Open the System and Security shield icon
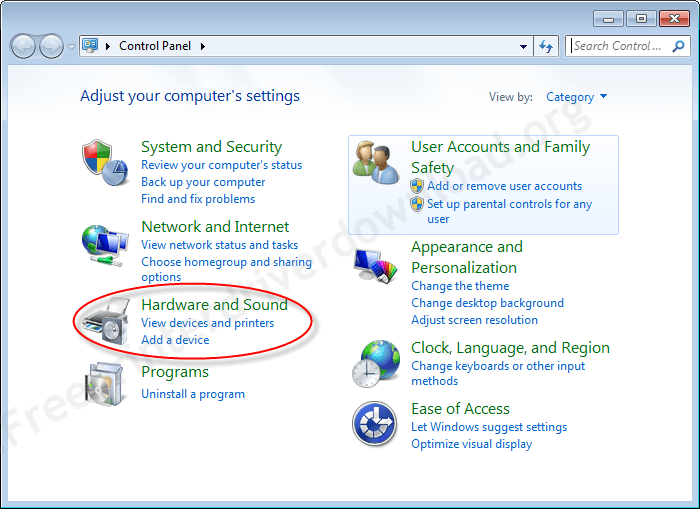 (x=105, y=163)
